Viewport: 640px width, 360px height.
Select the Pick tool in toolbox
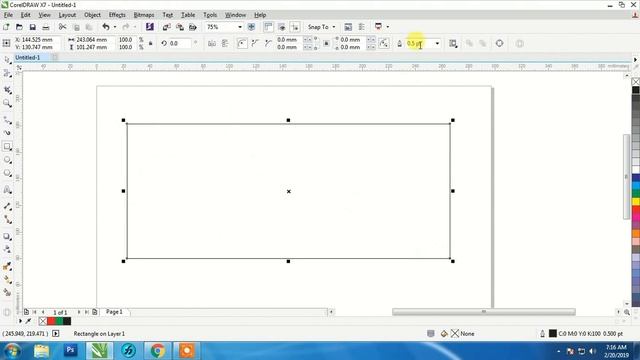(x=7, y=60)
